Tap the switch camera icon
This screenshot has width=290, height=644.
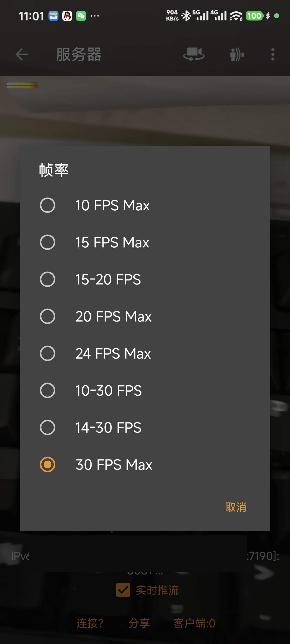point(194,54)
